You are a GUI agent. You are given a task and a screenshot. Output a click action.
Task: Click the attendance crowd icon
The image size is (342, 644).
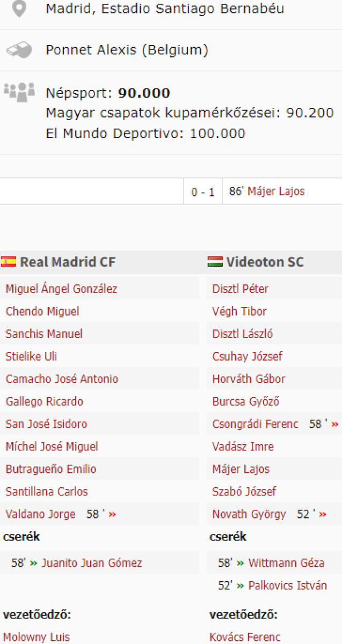(x=19, y=92)
